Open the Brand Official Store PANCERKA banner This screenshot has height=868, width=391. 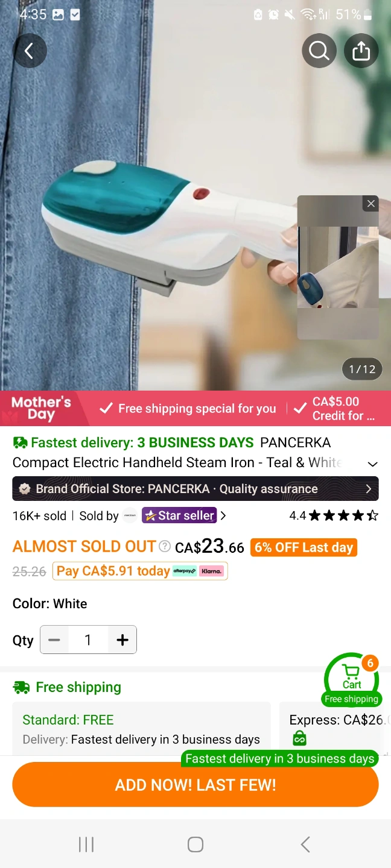coord(195,489)
